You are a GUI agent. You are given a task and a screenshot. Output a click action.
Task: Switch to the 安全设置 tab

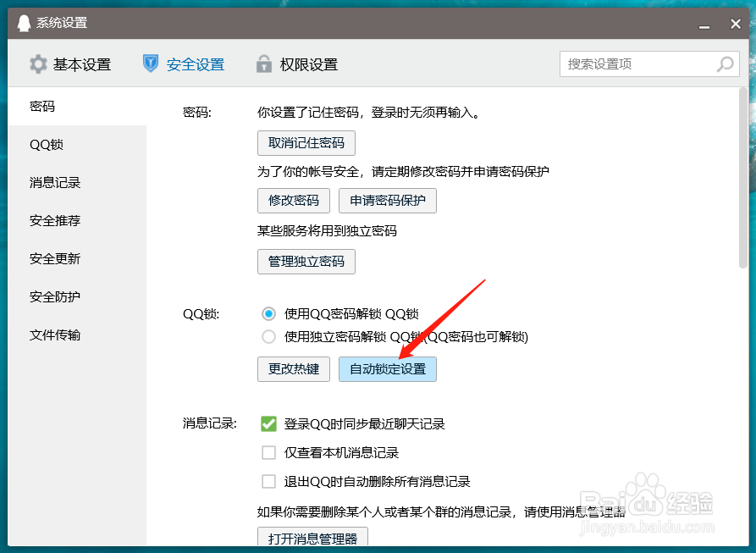[184, 64]
